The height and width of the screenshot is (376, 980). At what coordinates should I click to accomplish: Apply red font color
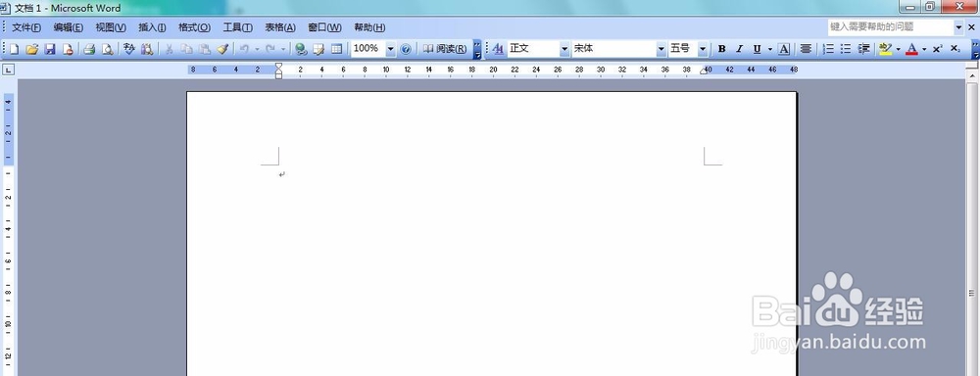pyautogui.click(x=911, y=49)
